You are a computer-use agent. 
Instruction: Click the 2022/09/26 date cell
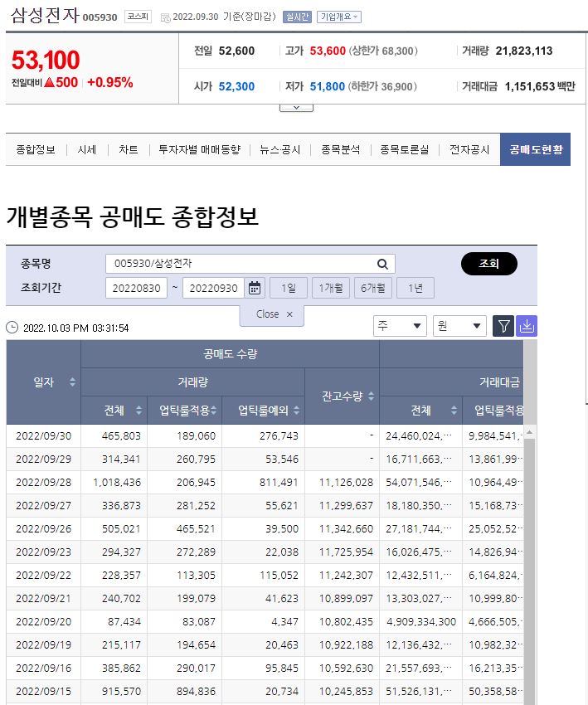[44, 529]
